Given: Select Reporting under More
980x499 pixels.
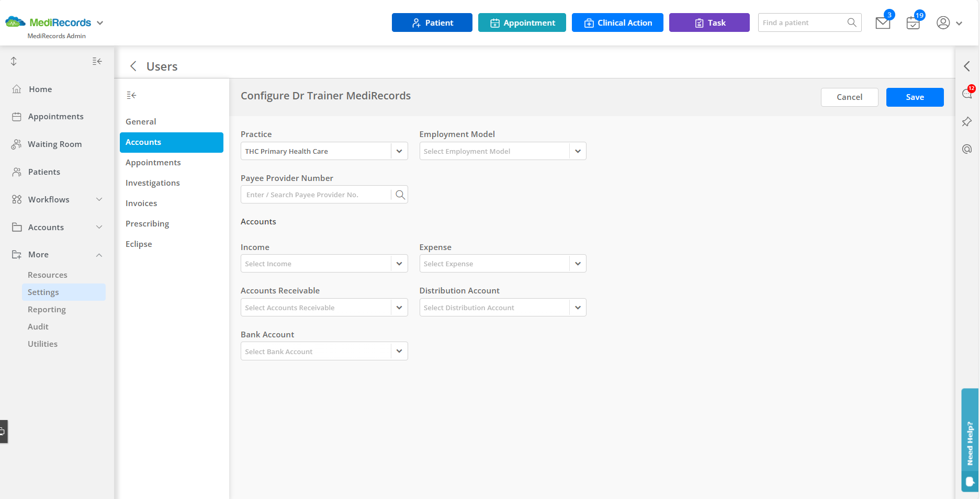Looking at the screenshot, I should click(x=47, y=309).
